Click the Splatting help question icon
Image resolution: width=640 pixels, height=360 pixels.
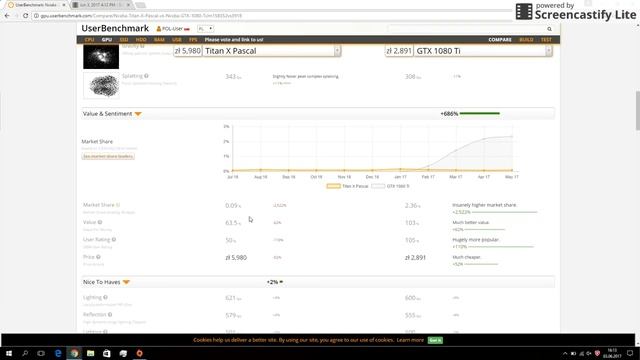[146, 76]
